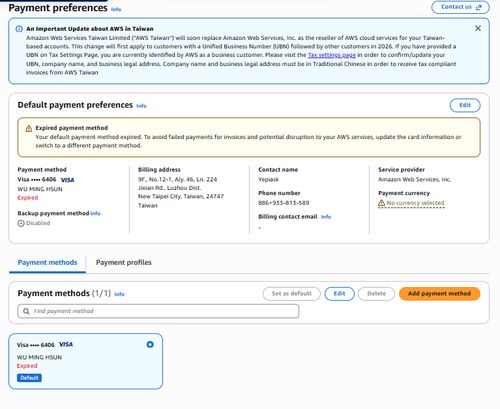The image size is (500, 409).
Task: Select the Payment methods tab
Action: [x=47, y=263]
